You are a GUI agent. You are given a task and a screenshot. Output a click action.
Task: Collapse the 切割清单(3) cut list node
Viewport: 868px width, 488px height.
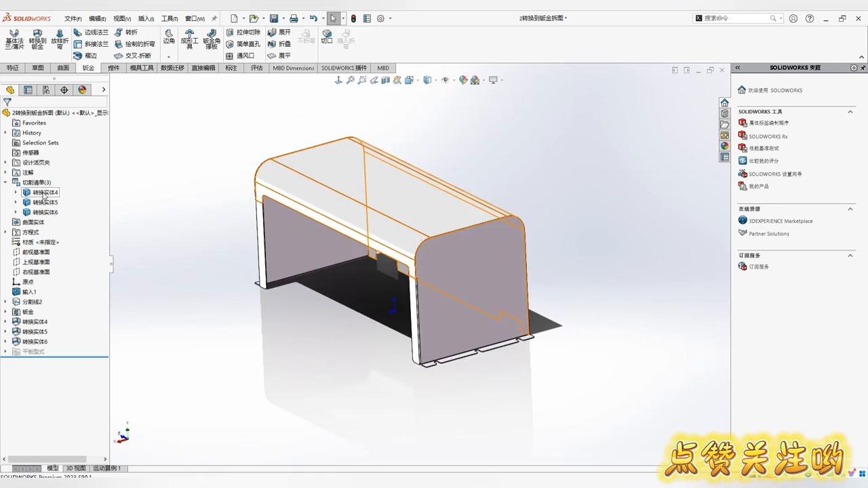coord(5,182)
